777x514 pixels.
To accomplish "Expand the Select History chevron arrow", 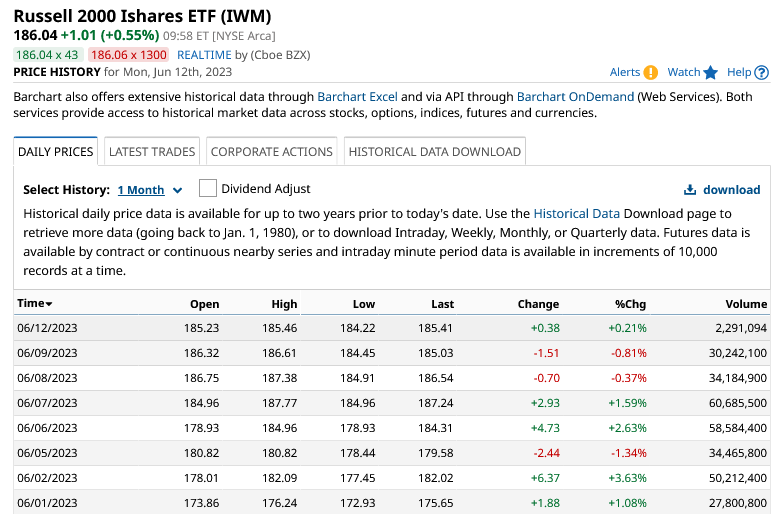I will (177, 190).
